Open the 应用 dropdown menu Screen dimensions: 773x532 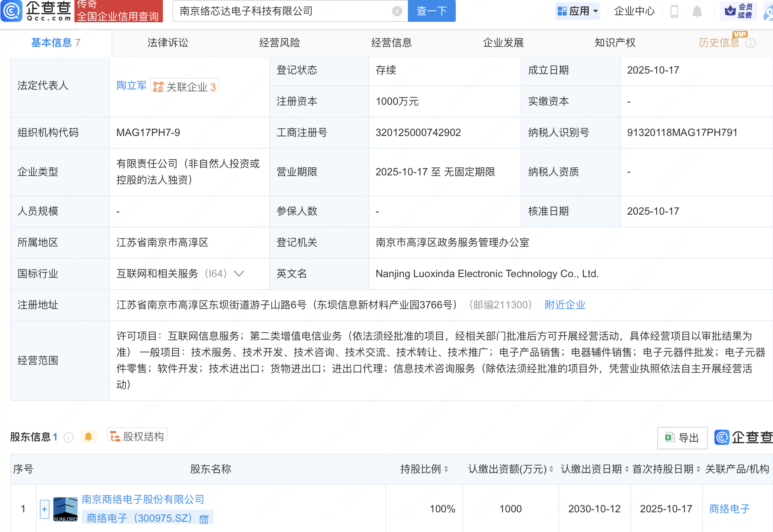pos(578,11)
